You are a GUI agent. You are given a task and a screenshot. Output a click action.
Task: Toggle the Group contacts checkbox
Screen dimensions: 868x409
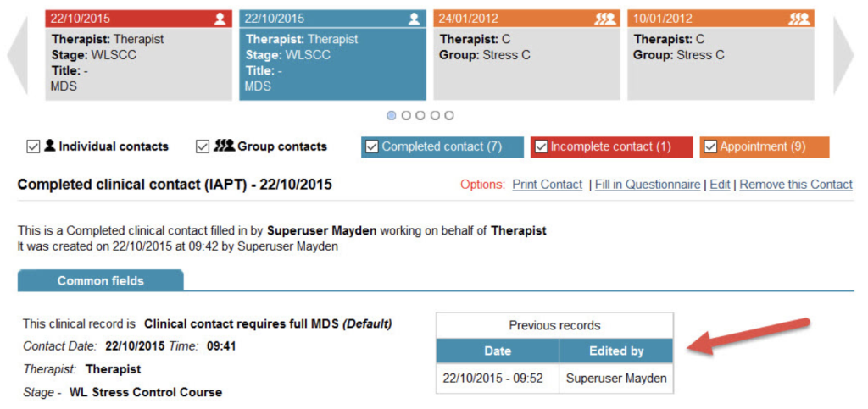(x=203, y=146)
